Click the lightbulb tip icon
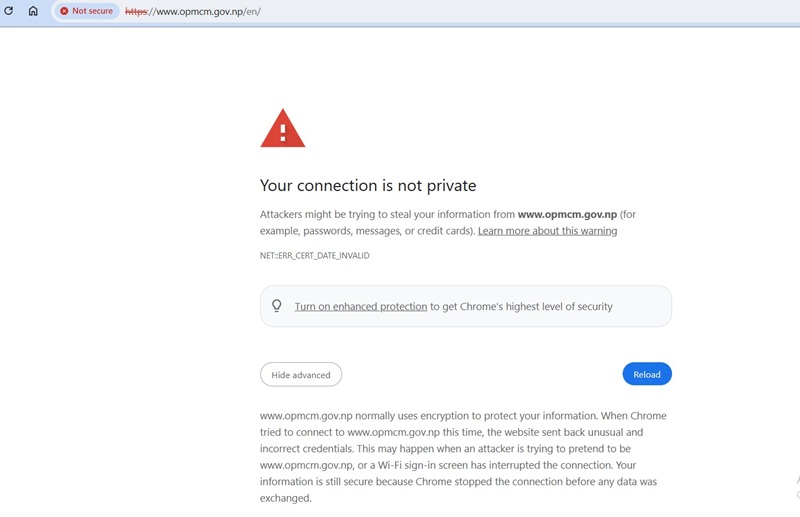This screenshot has height=517, width=800. pyautogui.click(x=277, y=306)
